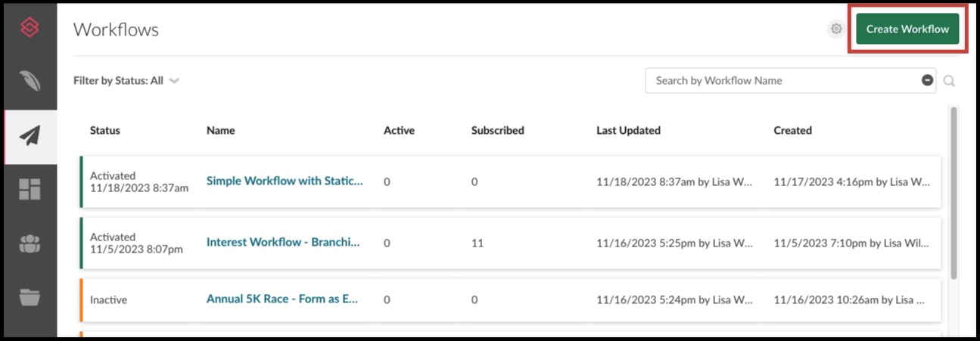The width and height of the screenshot is (980, 341).
Task: Open the folder tray sidebar icon
Action: 30,298
